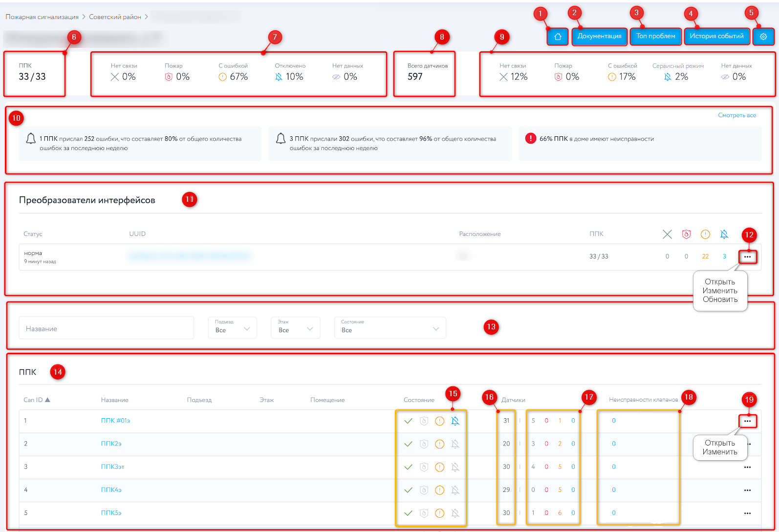This screenshot has width=779, height=532.
Task: Click the 66% ППК неисправности notification card
Action: point(640,144)
